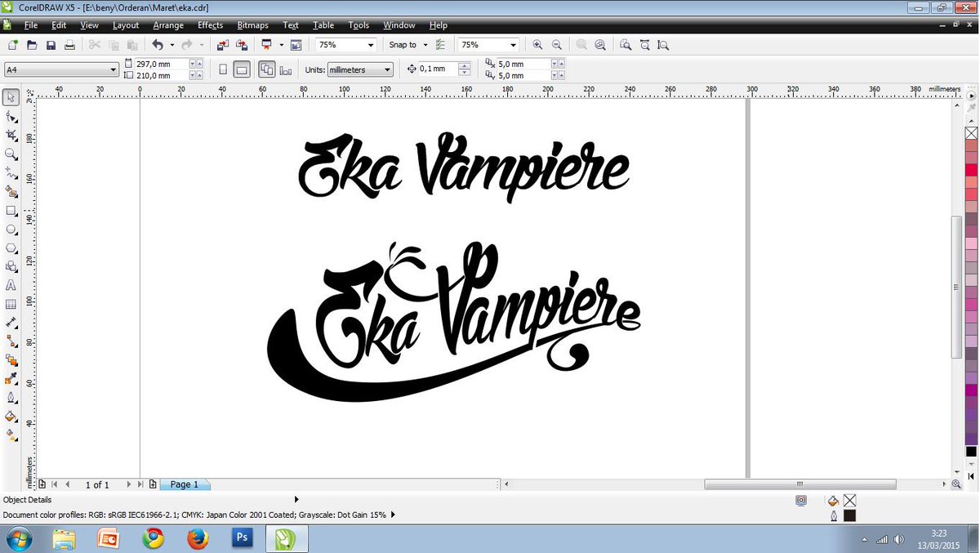The image size is (980, 553).
Task: Open the Fill tool
Action: [x=11, y=413]
